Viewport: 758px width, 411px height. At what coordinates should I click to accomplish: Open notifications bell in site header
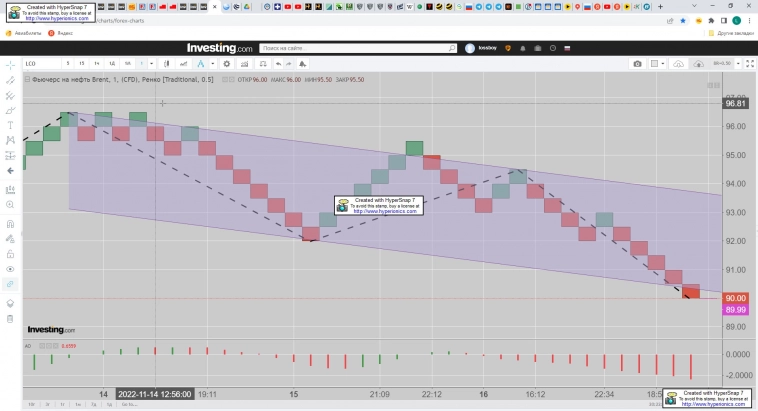pos(523,48)
